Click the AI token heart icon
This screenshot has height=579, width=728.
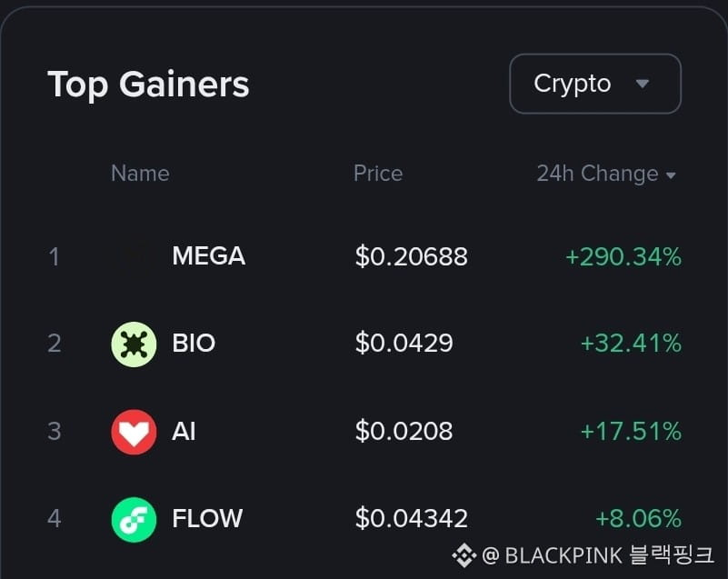[x=134, y=432]
